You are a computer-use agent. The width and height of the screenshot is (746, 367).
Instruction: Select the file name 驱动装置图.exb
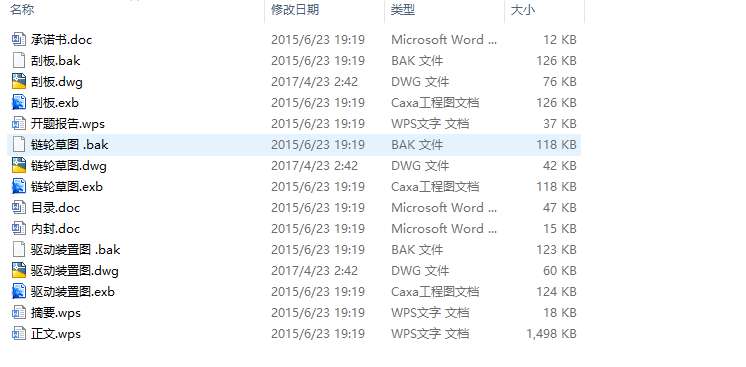pos(73,291)
